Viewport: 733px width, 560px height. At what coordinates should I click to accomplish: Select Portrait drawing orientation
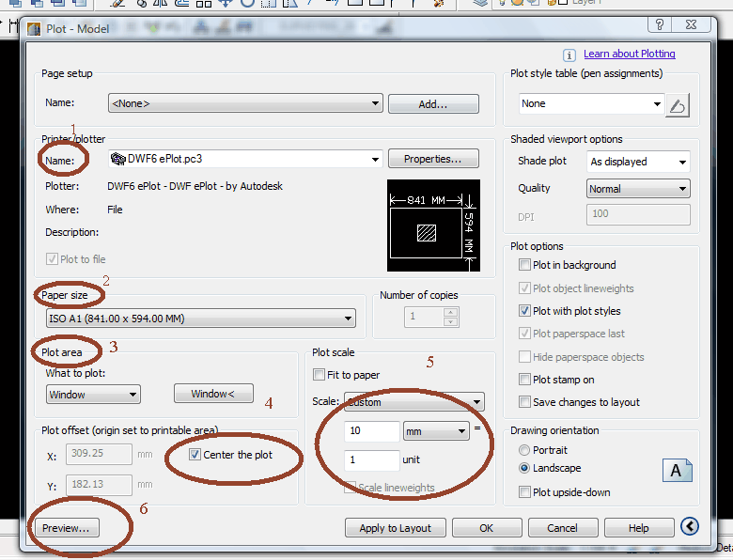point(524,449)
